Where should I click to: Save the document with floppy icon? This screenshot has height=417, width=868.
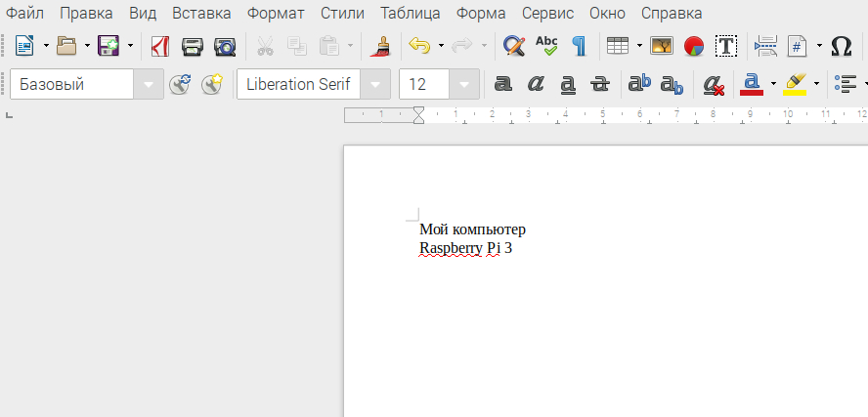pos(108,45)
